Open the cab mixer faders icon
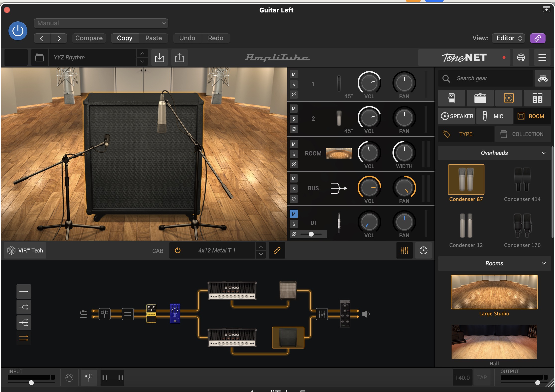555x392 pixels. (404, 250)
